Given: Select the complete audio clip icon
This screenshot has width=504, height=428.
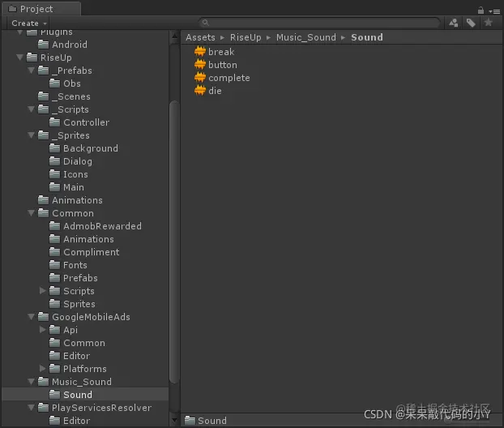Looking at the screenshot, I should click(200, 78).
